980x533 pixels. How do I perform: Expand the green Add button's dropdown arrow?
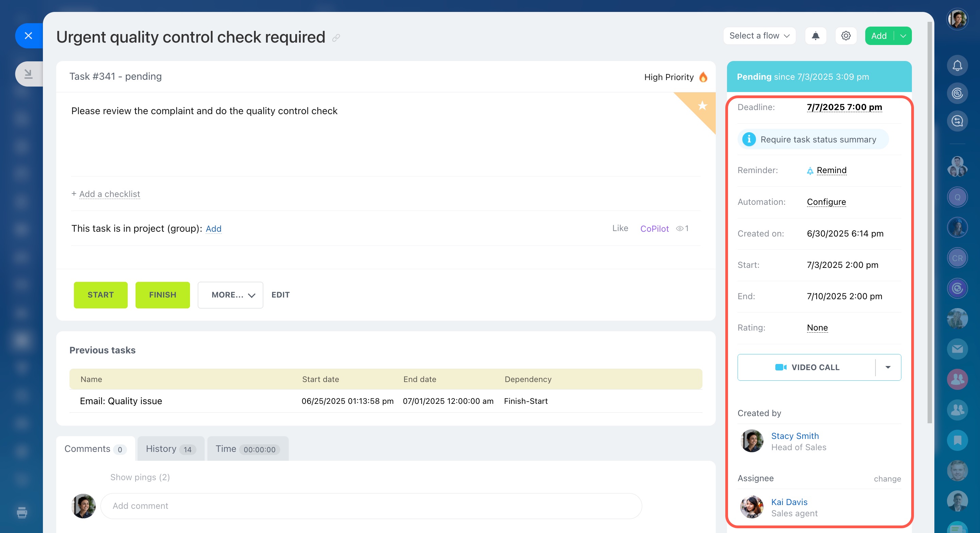903,36
